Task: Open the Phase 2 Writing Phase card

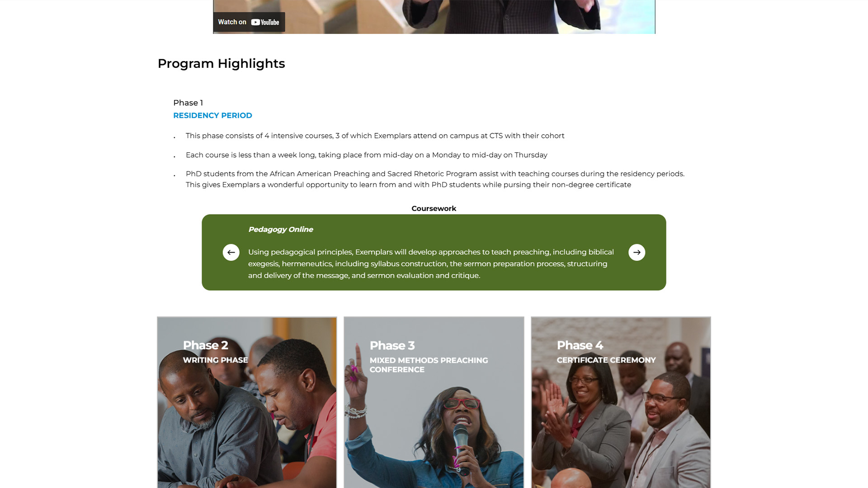Action: click(x=247, y=402)
